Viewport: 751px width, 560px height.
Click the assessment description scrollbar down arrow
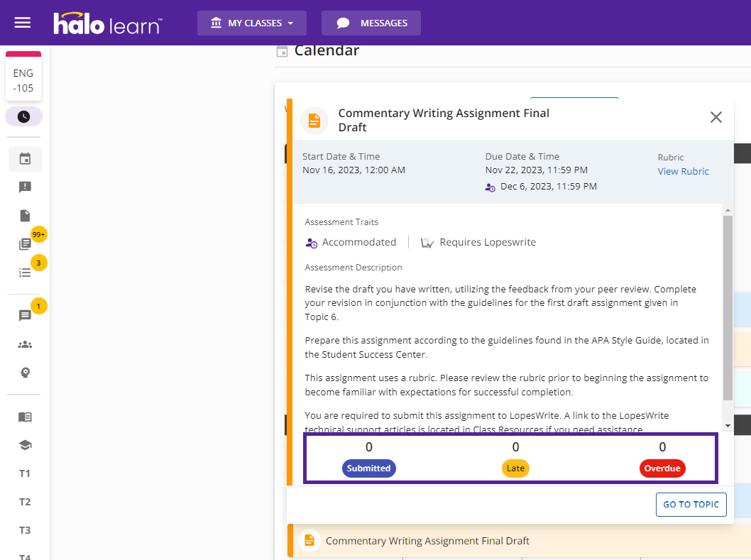[x=728, y=424]
